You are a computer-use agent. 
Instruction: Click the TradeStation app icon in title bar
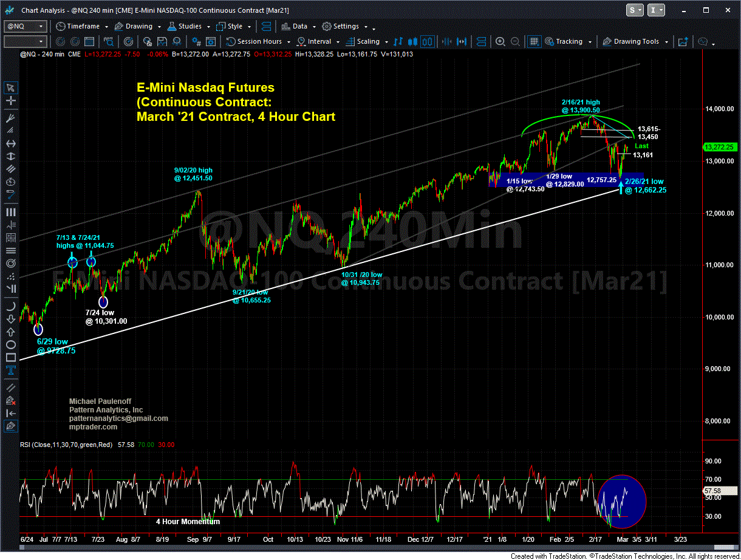(x=10, y=10)
